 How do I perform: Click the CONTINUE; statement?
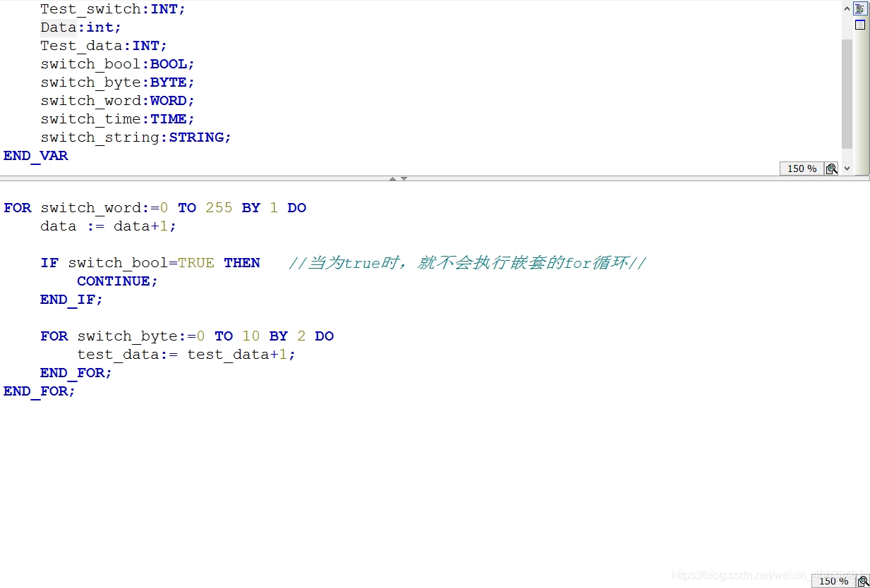pyautogui.click(x=117, y=281)
